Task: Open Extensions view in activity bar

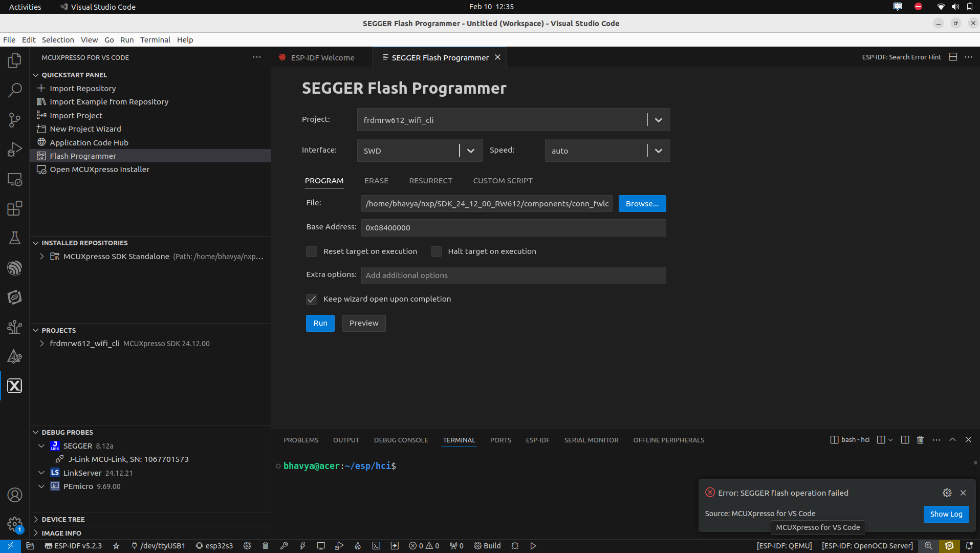Action: (15, 208)
